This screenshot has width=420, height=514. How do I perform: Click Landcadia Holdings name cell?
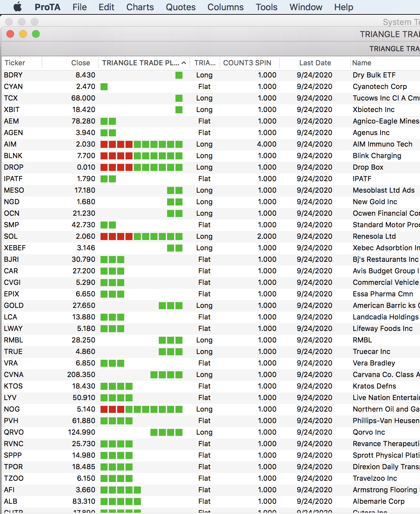tap(385, 317)
